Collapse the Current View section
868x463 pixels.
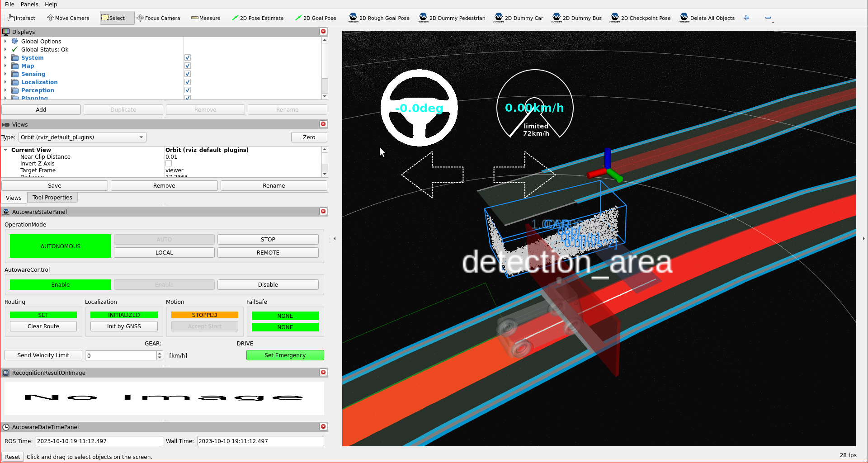(x=5, y=150)
